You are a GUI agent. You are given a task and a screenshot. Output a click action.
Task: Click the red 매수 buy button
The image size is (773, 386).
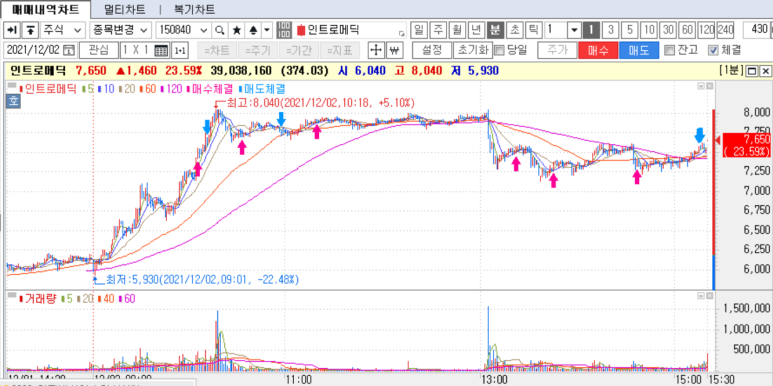click(597, 50)
